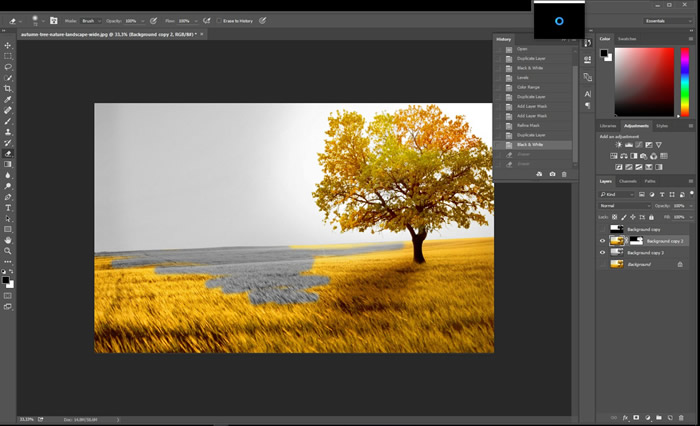Show the Background copy layer

click(x=603, y=229)
